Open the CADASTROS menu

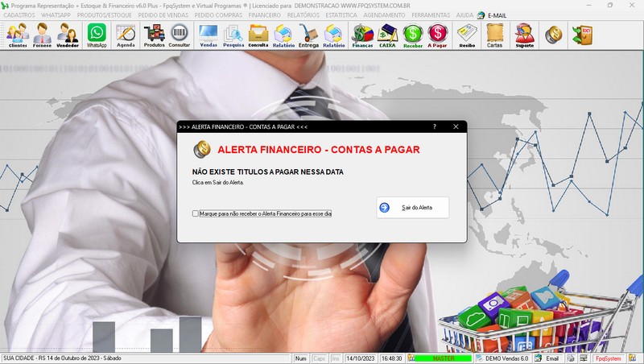pyautogui.click(x=19, y=15)
